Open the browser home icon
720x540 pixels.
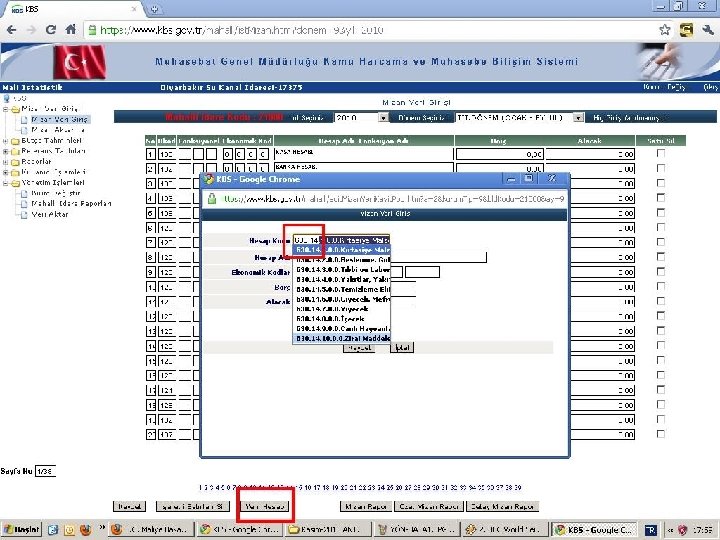coord(70,30)
